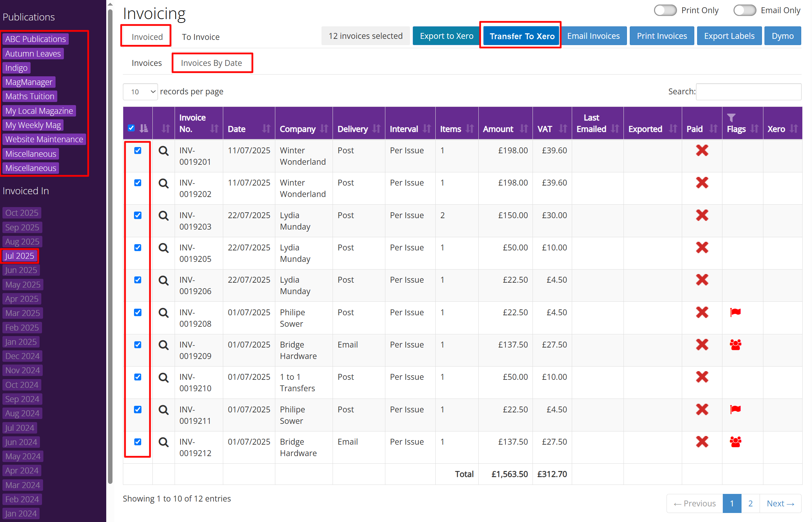Click Export Labels button
The width and height of the screenshot is (812, 522).
click(729, 36)
